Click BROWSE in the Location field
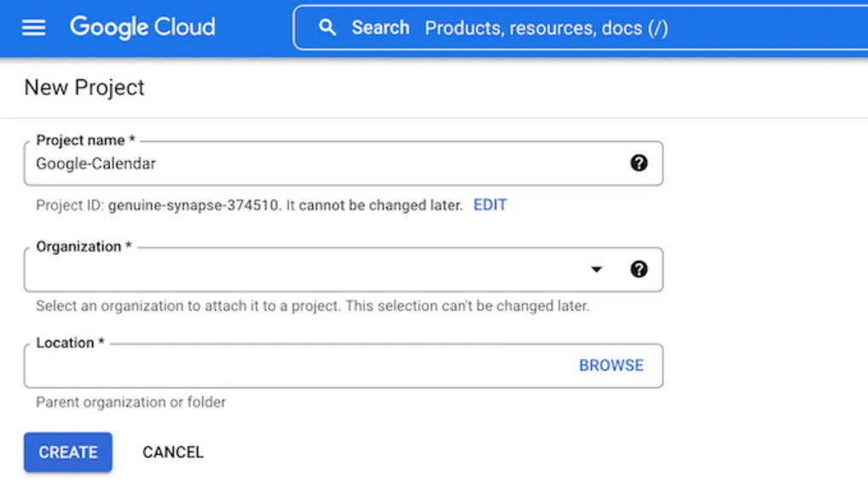The height and width of the screenshot is (487, 868). (611, 366)
